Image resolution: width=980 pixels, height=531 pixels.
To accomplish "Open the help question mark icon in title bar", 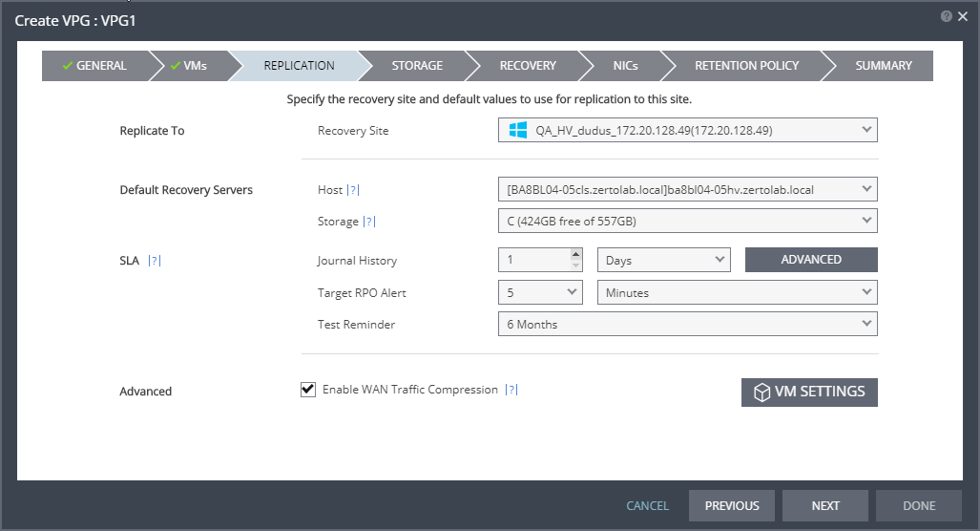I will click(x=947, y=17).
